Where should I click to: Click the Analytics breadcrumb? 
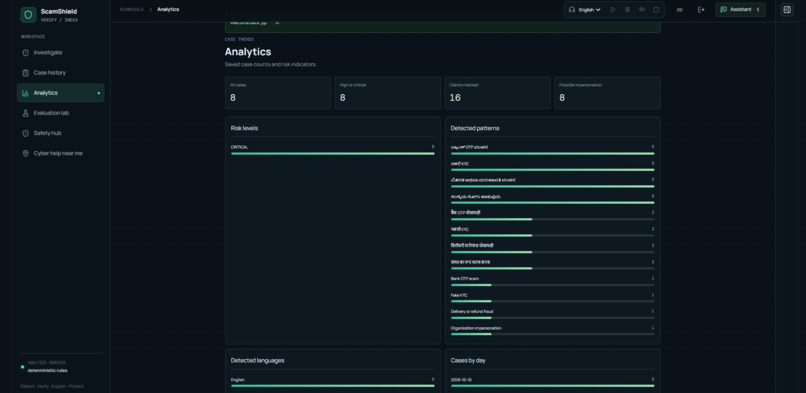(168, 10)
